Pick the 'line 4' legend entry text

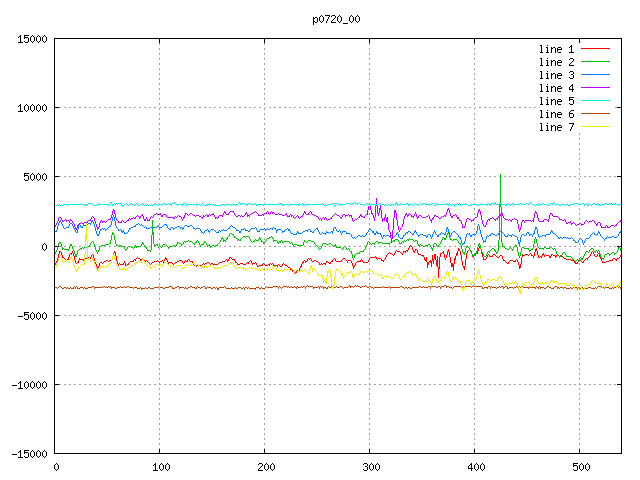click(x=556, y=88)
